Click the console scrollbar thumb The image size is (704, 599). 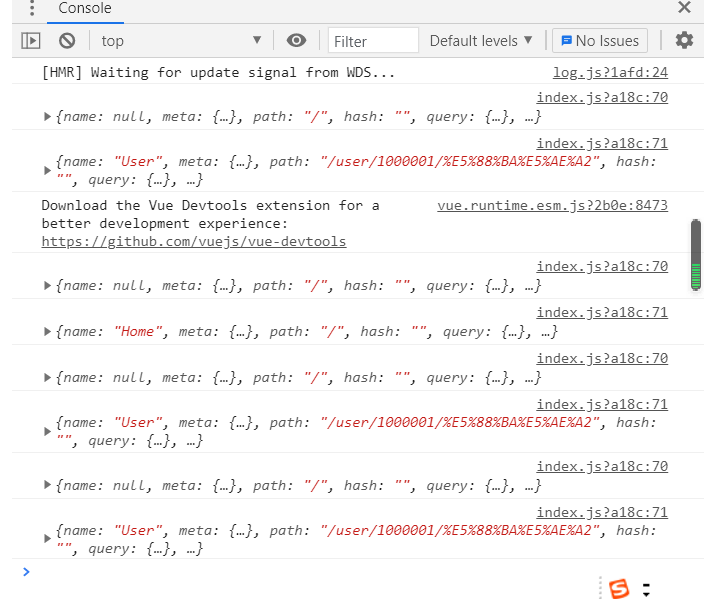695,255
